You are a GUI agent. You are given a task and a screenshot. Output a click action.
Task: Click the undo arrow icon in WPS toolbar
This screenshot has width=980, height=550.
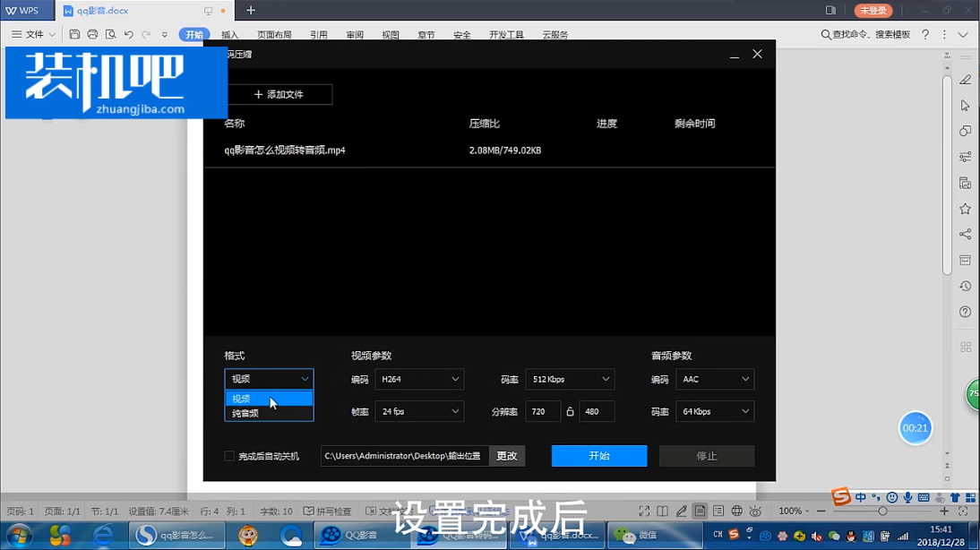[x=128, y=34]
